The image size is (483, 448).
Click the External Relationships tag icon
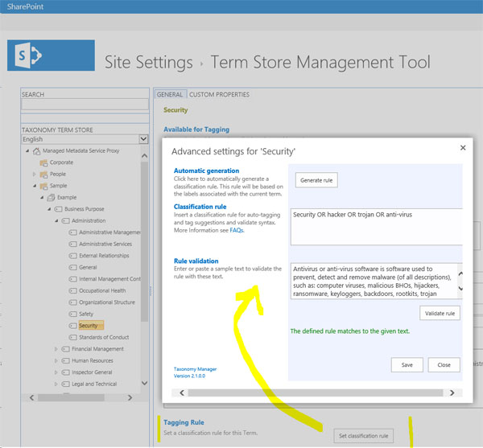(x=72, y=256)
